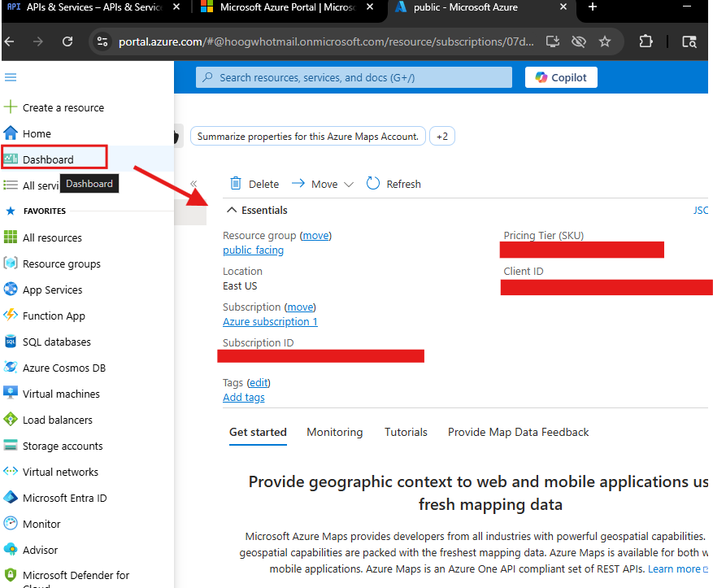The image size is (713, 588).
Task: Click the App Services globe icon
Action: [x=10, y=290]
